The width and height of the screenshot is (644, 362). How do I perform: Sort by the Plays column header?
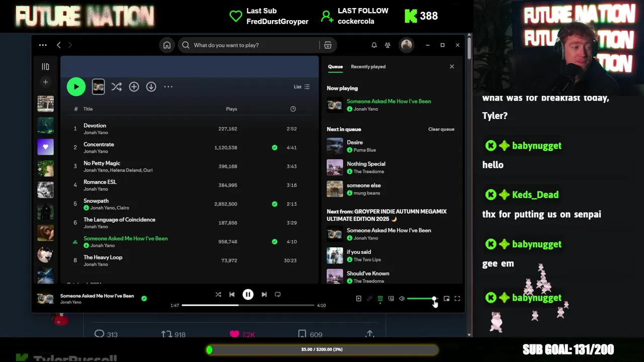[231, 109]
